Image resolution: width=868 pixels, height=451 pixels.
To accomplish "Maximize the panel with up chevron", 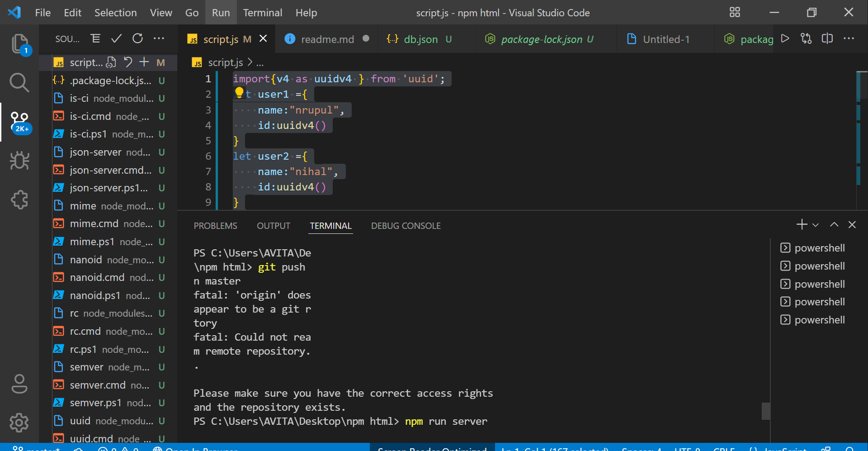I will click(834, 224).
